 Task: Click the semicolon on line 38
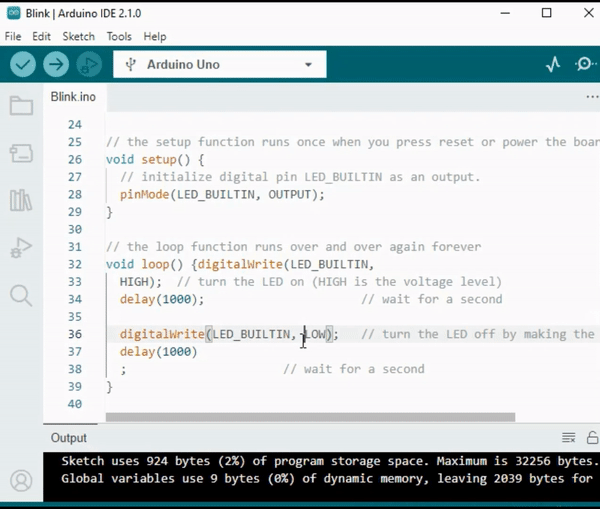tap(123, 370)
